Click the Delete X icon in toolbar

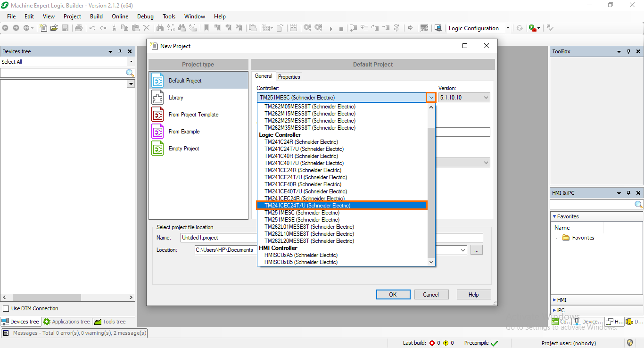146,28
